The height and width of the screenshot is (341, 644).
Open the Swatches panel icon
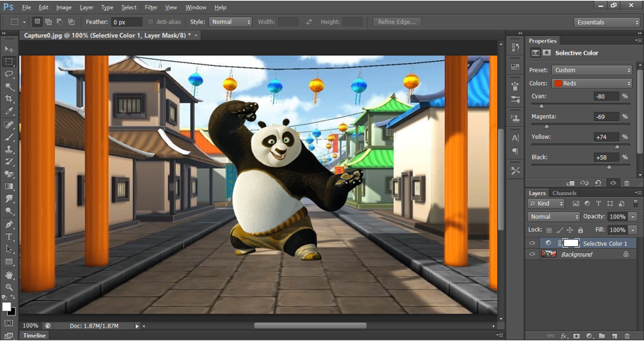(x=515, y=67)
